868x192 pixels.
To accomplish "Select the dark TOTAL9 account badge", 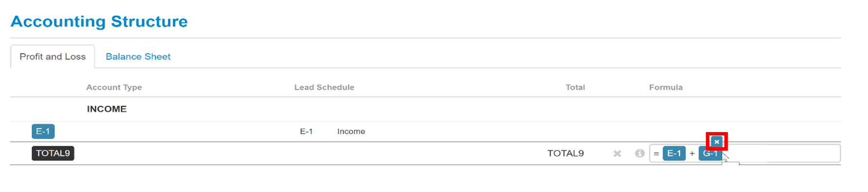I will (x=53, y=153).
